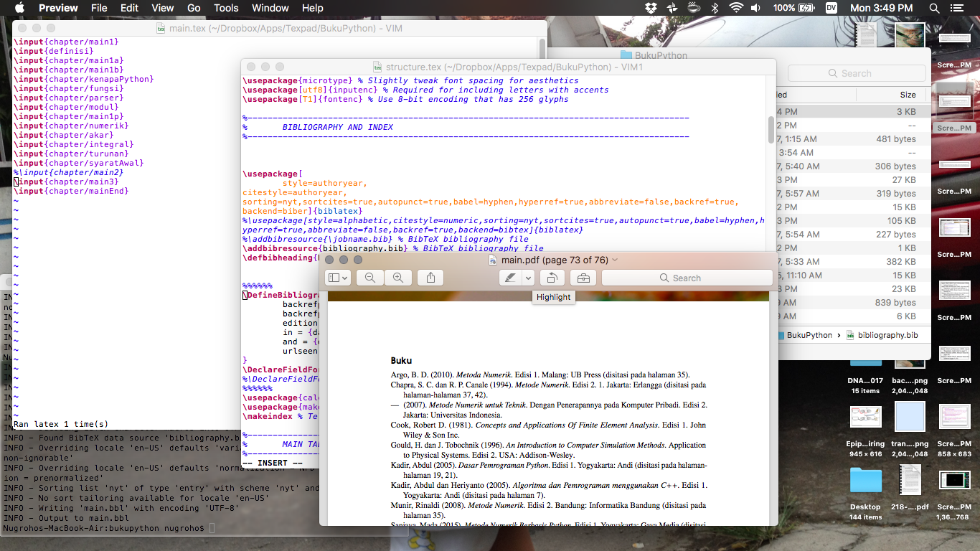Image resolution: width=980 pixels, height=551 pixels.
Task: Open main.pdf title dropdown chevron
Action: click(x=615, y=260)
